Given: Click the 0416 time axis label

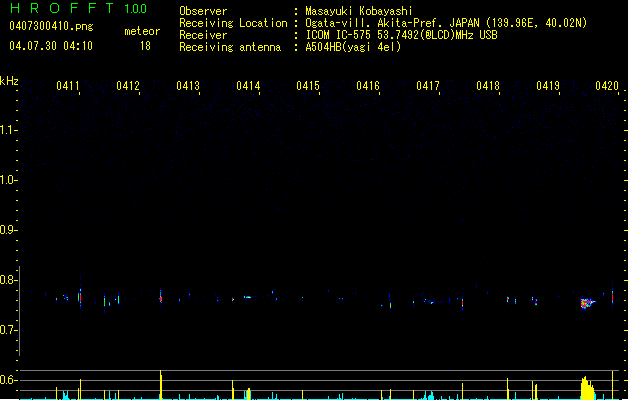Looking at the screenshot, I should (x=368, y=85).
